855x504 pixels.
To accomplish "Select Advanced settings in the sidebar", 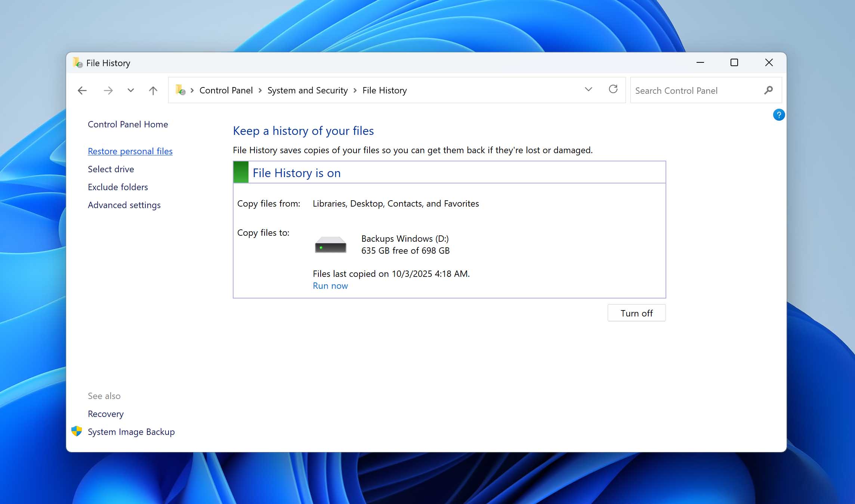I will point(124,205).
